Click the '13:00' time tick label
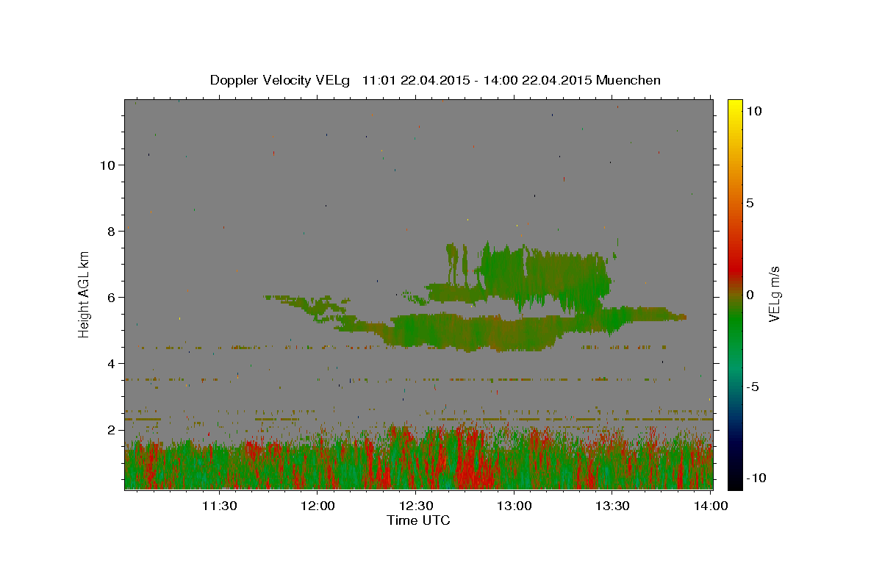This screenshot has height=588, width=882. click(x=514, y=506)
